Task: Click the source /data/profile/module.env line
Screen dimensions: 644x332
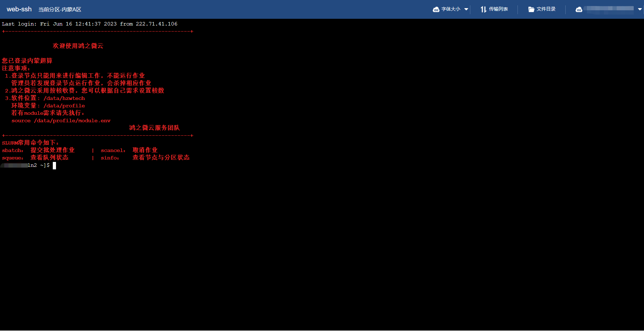Action: (x=61, y=121)
